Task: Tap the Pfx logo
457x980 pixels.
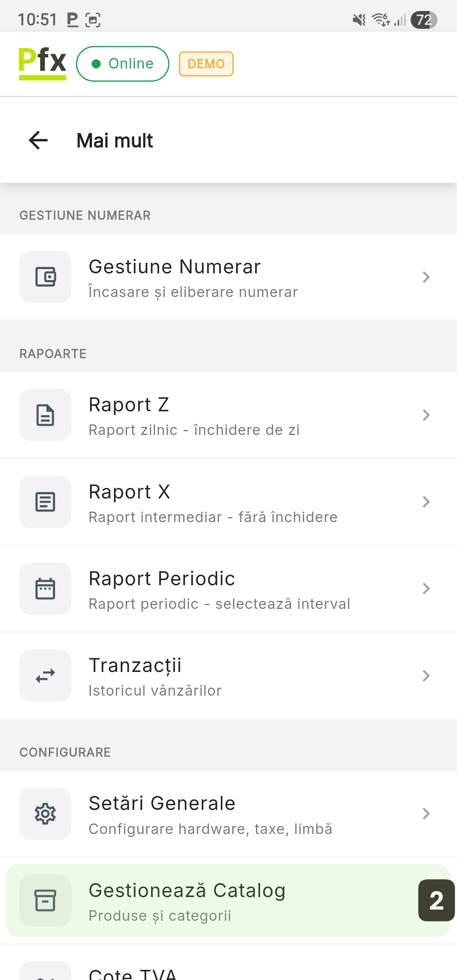Action: pos(42,63)
